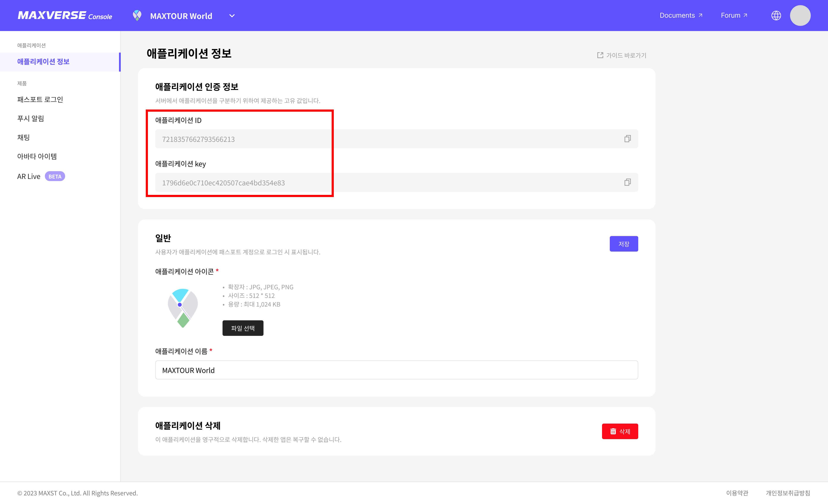Screen dimensions: 828x504
Task: Click the application icon thumbnail preview
Action: tap(183, 308)
